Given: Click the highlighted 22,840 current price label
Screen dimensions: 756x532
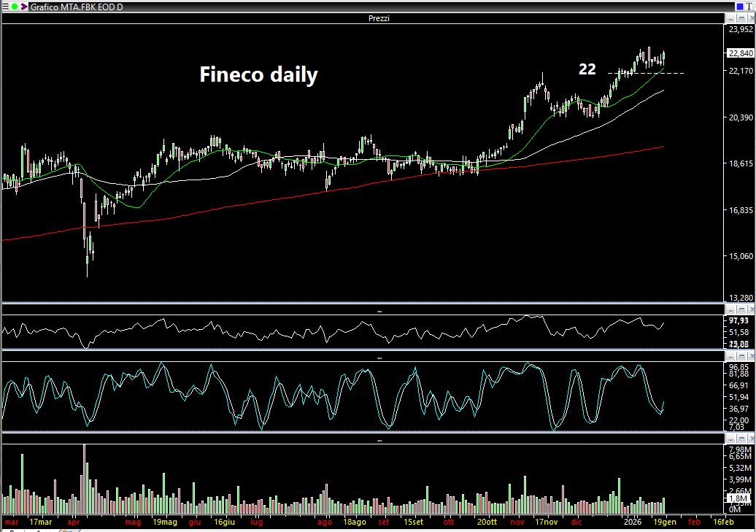Looking at the screenshot, I should click(741, 53).
